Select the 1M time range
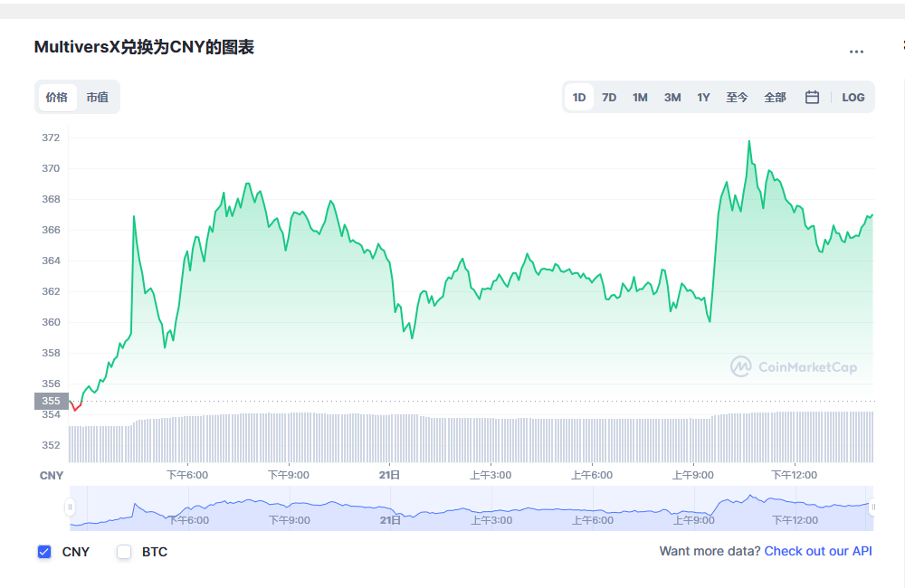 pyautogui.click(x=640, y=97)
